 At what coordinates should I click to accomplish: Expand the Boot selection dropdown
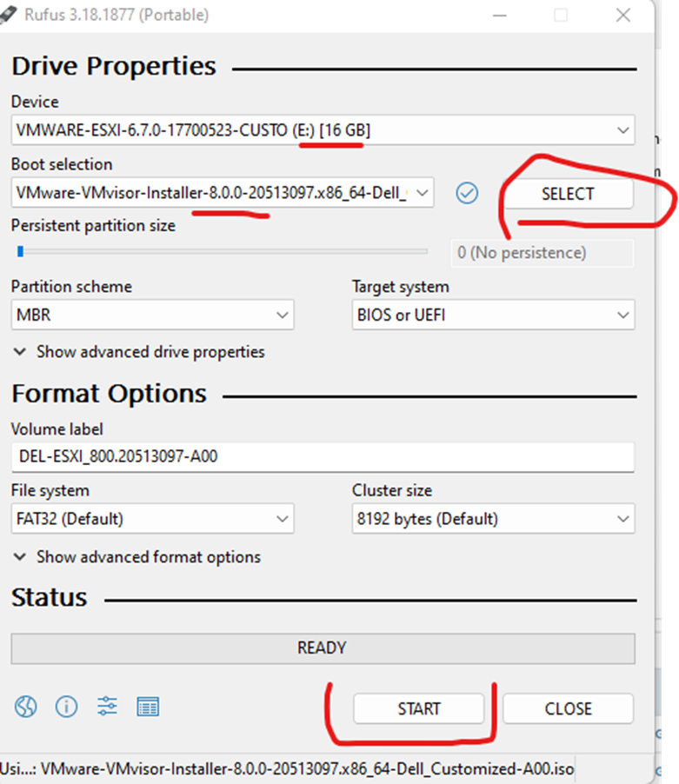click(223, 193)
